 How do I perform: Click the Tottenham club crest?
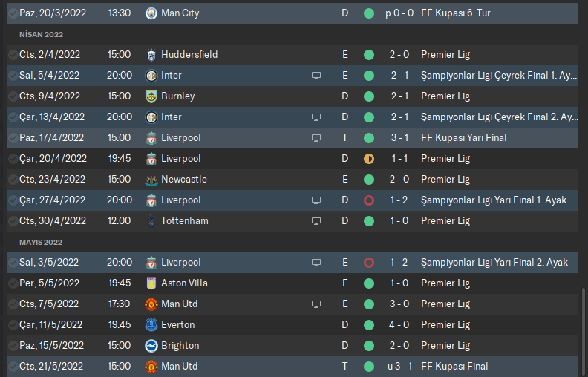151,221
